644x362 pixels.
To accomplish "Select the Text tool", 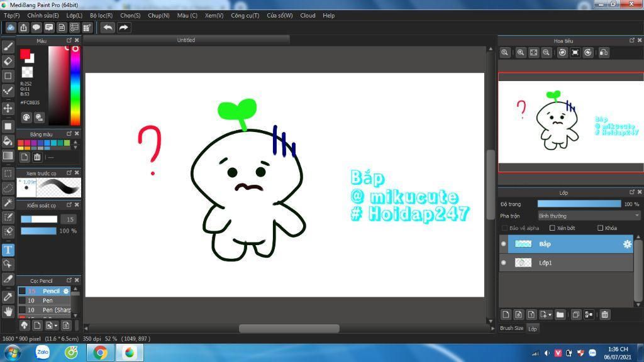I will [8, 250].
